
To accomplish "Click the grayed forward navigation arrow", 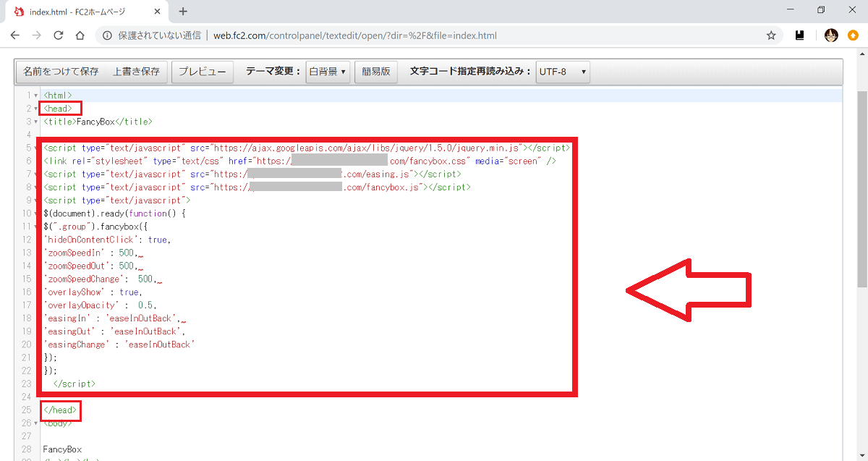I will 37,35.
